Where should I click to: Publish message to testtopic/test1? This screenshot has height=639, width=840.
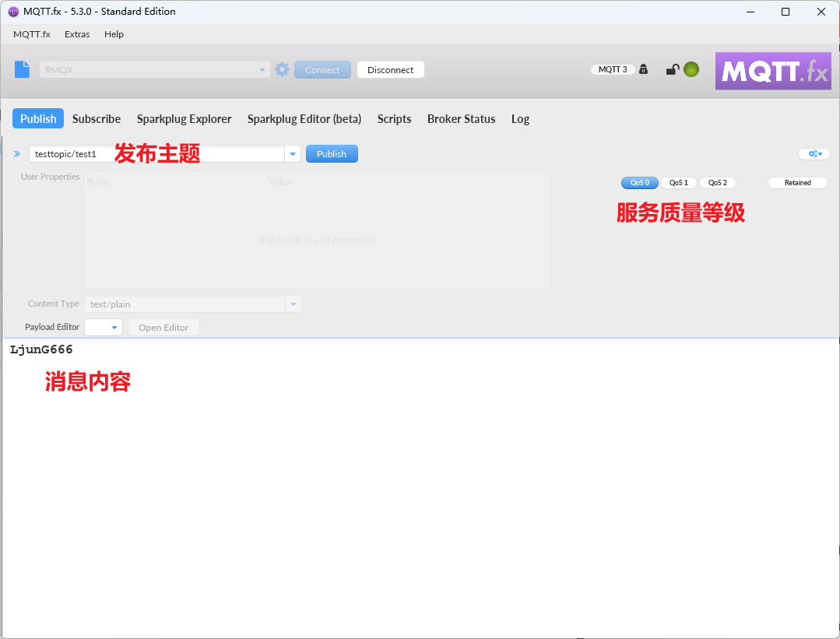tap(332, 154)
